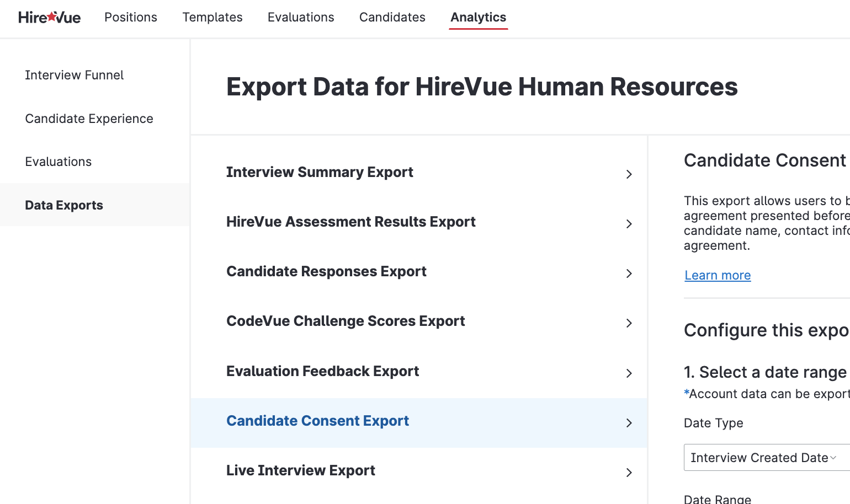The height and width of the screenshot is (504, 850).
Task: Open the Evaluations sidebar item
Action: 58,162
